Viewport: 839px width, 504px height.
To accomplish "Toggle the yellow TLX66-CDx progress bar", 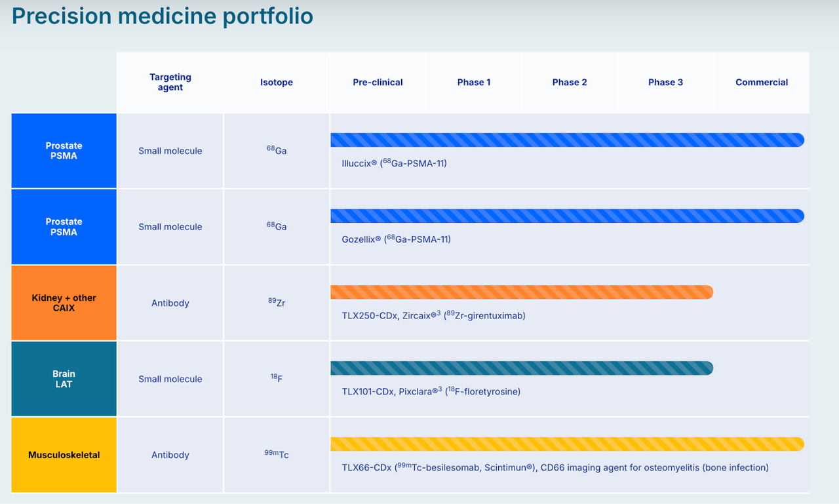I will 567,444.
